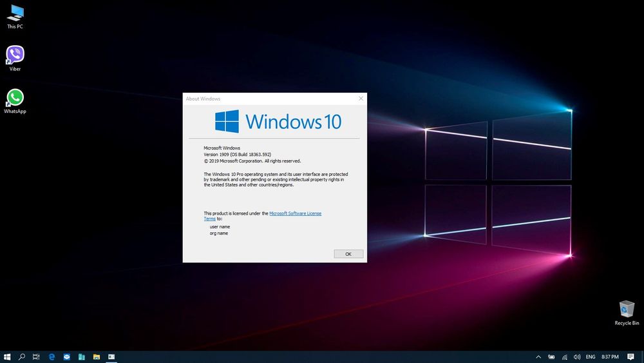Screen dimensions: 644x363
Task: Close the About Windows dialog
Action: [x=361, y=99]
